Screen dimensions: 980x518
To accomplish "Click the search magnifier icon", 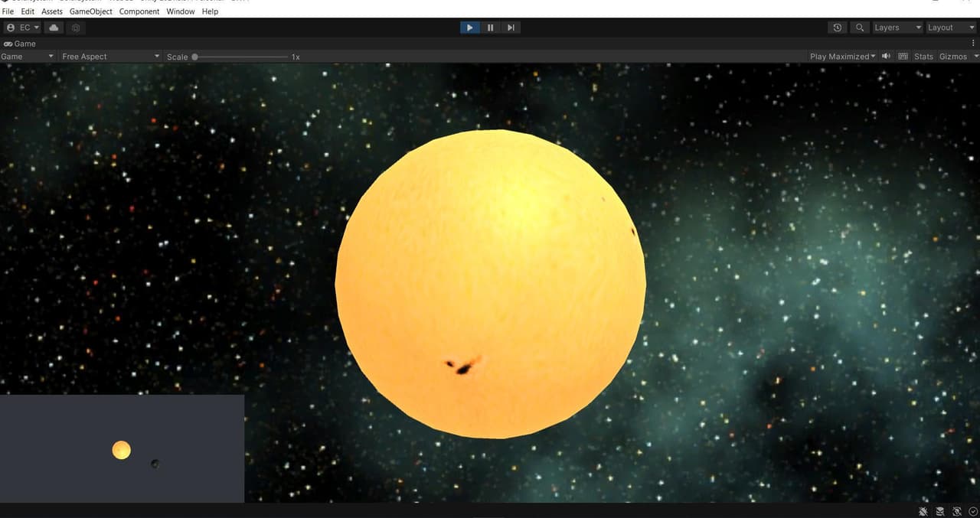I will coord(861,28).
